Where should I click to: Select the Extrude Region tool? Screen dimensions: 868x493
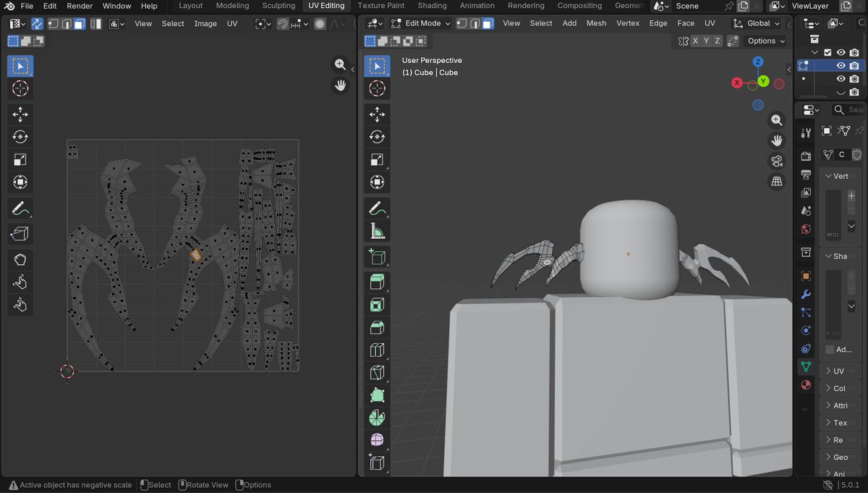tap(377, 282)
